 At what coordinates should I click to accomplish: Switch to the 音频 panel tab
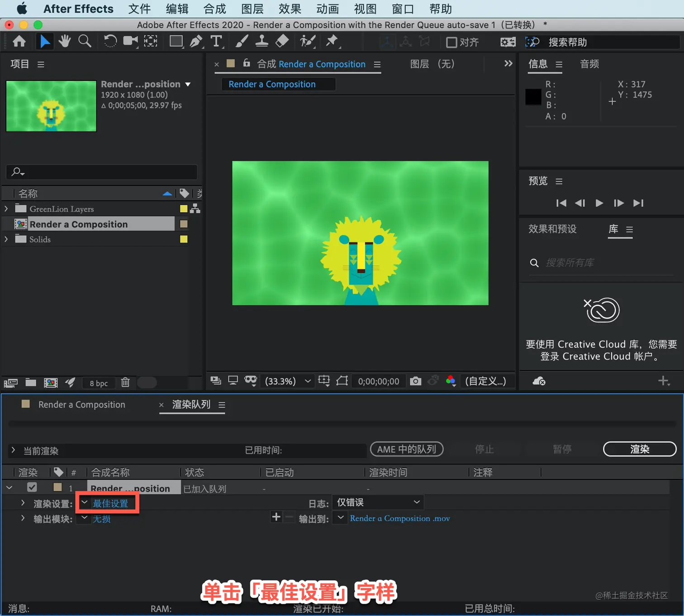click(589, 64)
